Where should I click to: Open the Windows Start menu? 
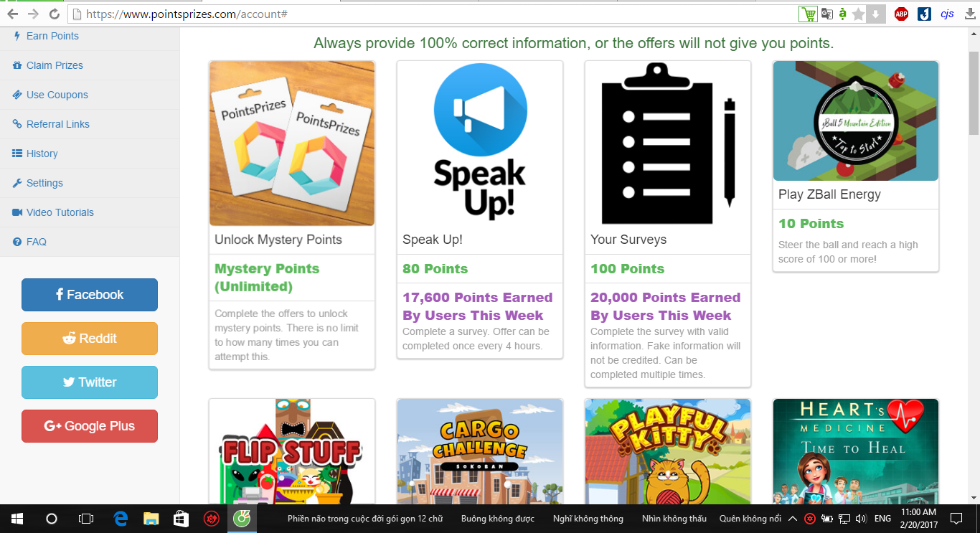pos(17,519)
